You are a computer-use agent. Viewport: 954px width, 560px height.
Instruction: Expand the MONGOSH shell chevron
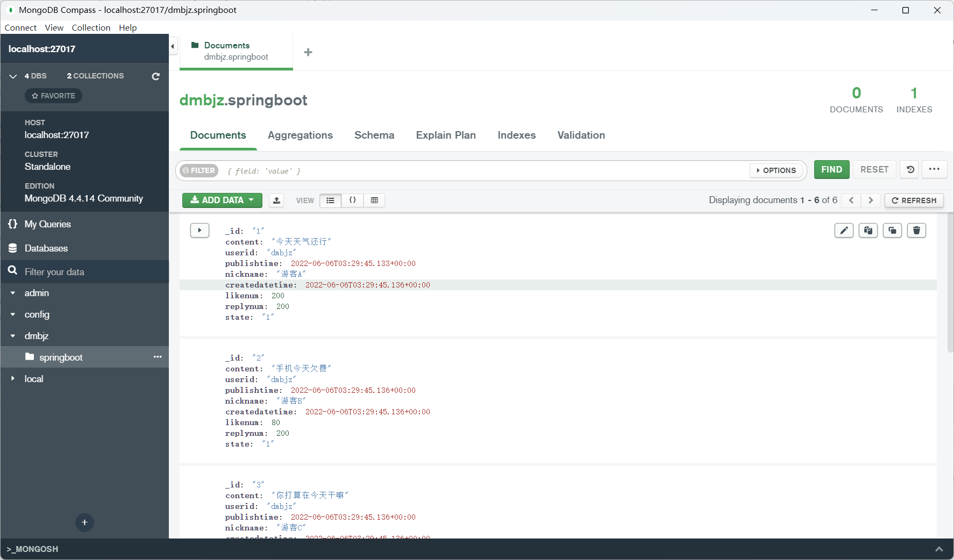[x=939, y=549]
